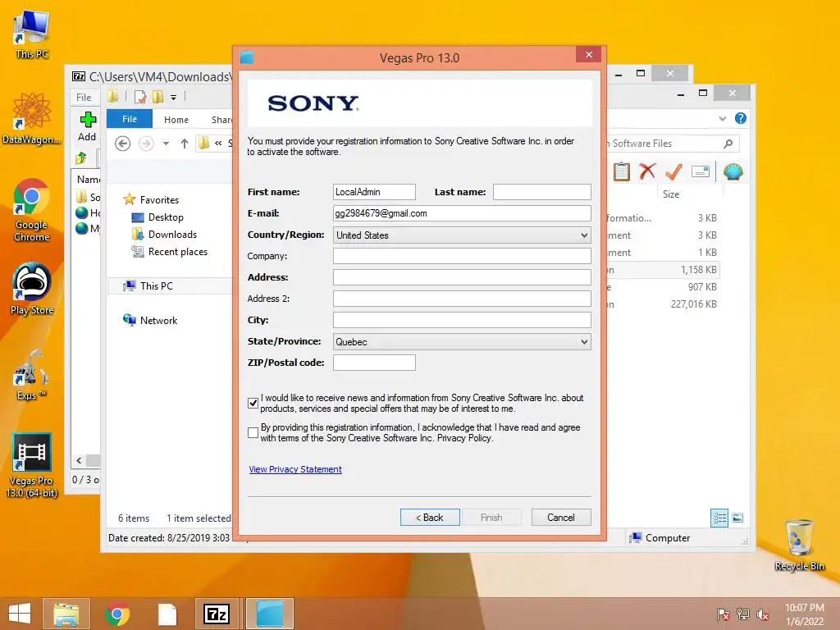The image size is (840, 630).
Task: Click the Size column header
Action: tap(671, 194)
